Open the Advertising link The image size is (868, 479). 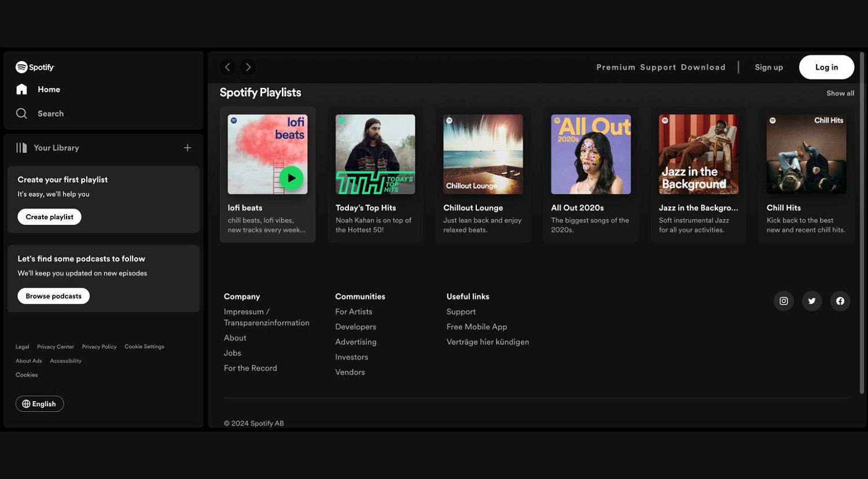tap(356, 342)
